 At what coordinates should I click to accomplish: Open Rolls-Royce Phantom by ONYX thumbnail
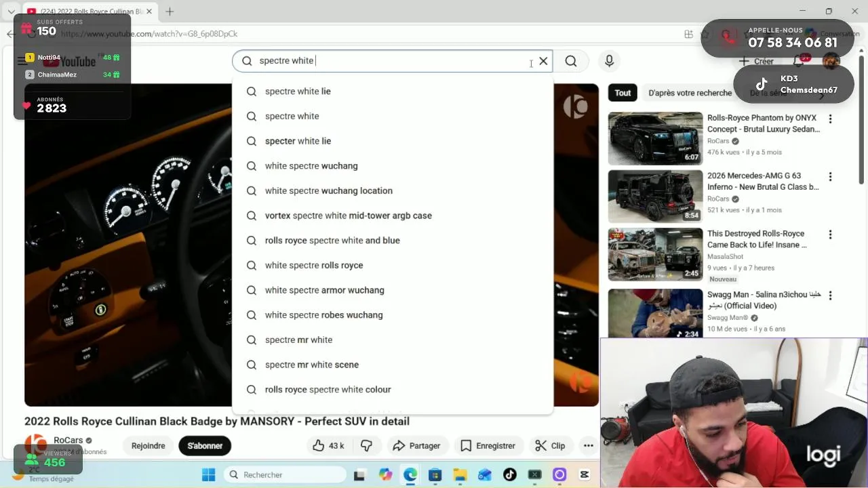(x=655, y=138)
